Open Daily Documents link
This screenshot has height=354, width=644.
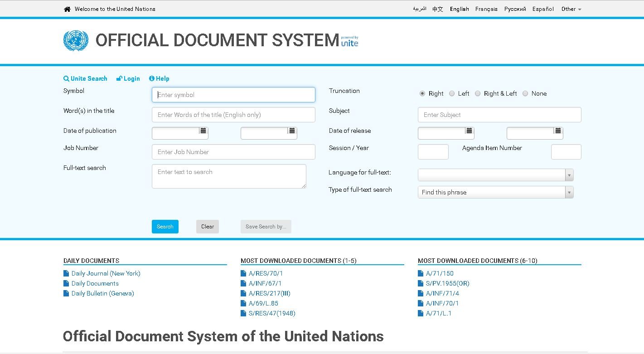pyautogui.click(x=95, y=283)
